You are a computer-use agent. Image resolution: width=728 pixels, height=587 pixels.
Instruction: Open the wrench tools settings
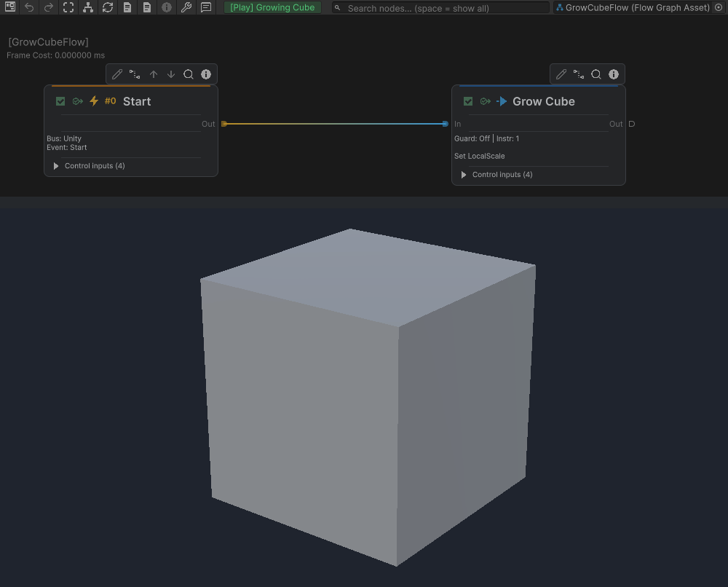186,7
